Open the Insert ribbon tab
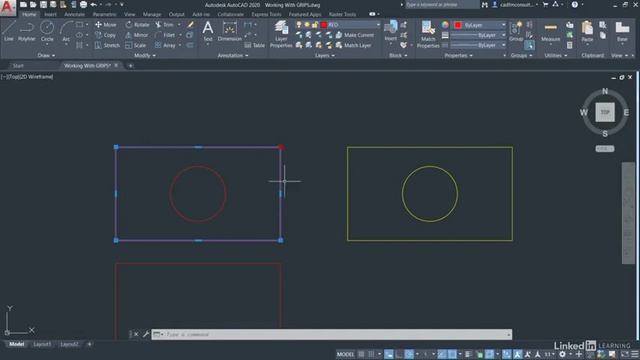The height and width of the screenshot is (360, 640). (50, 14)
